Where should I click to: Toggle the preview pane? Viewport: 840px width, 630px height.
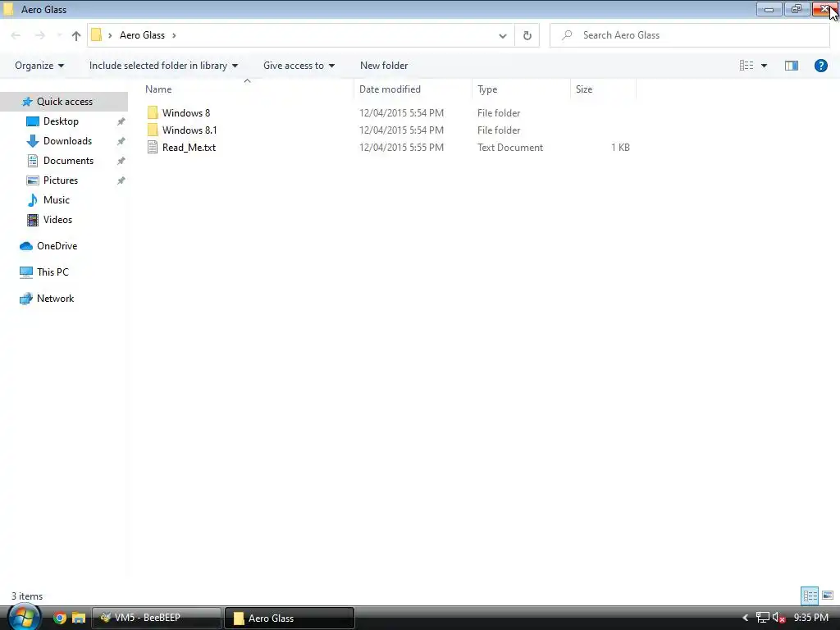(x=792, y=66)
